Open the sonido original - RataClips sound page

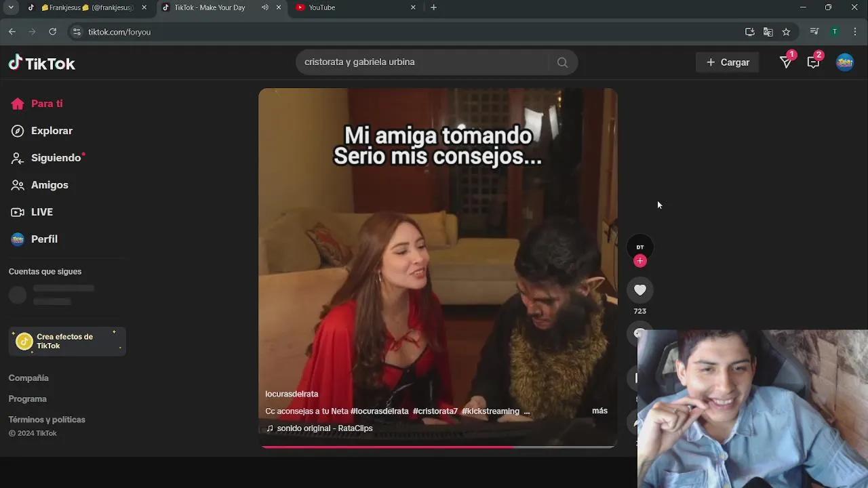pyautogui.click(x=325, y=428)
